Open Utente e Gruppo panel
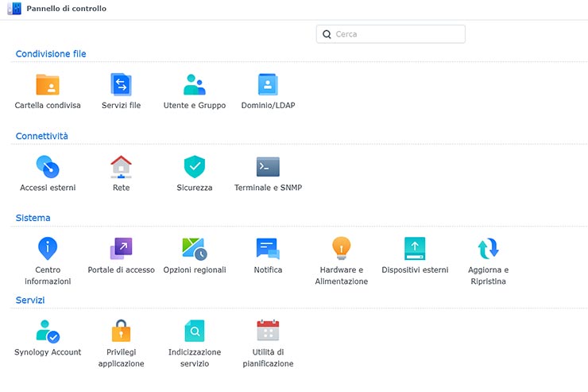The width and height of the screenshot is (588, 392). click(195, 85)
